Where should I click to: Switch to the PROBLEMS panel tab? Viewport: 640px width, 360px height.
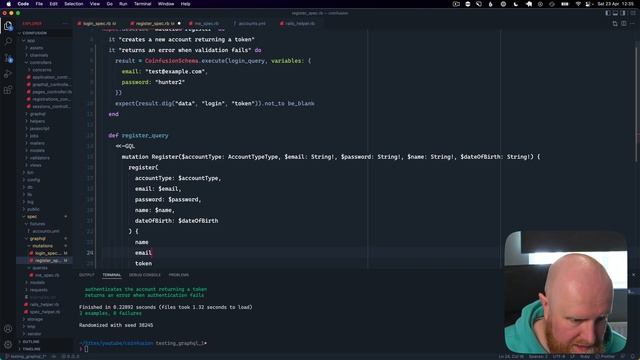(x=179, y=275)
